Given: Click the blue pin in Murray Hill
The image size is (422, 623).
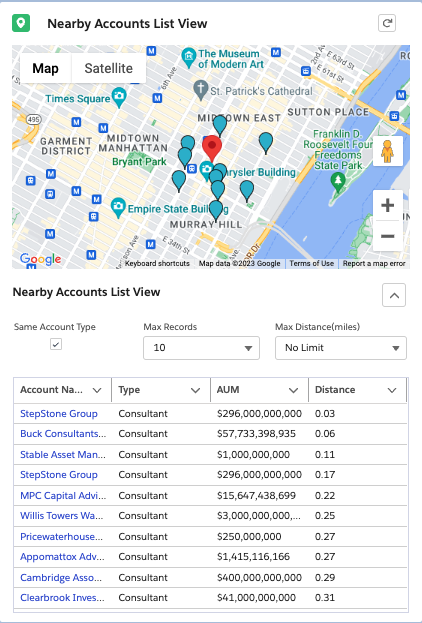Looking at the screenshot, I should tap(216, 210).
